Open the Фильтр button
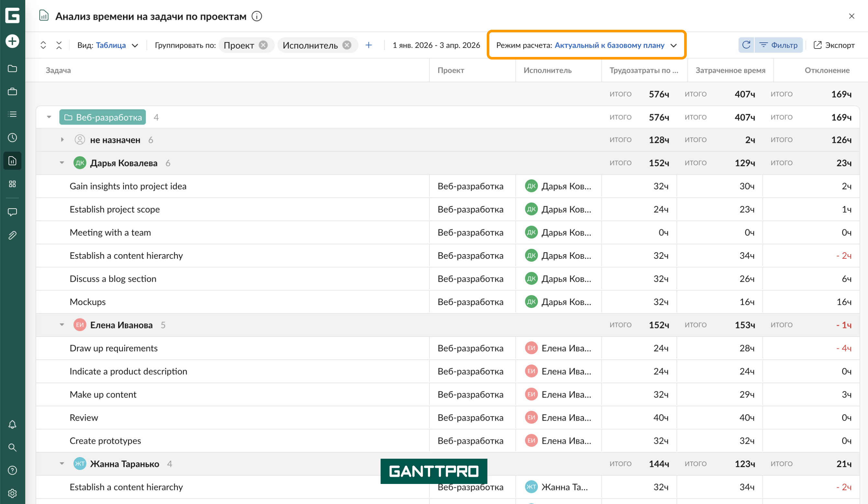This screenshot has width=868, height=504. (x=779, y=45)
